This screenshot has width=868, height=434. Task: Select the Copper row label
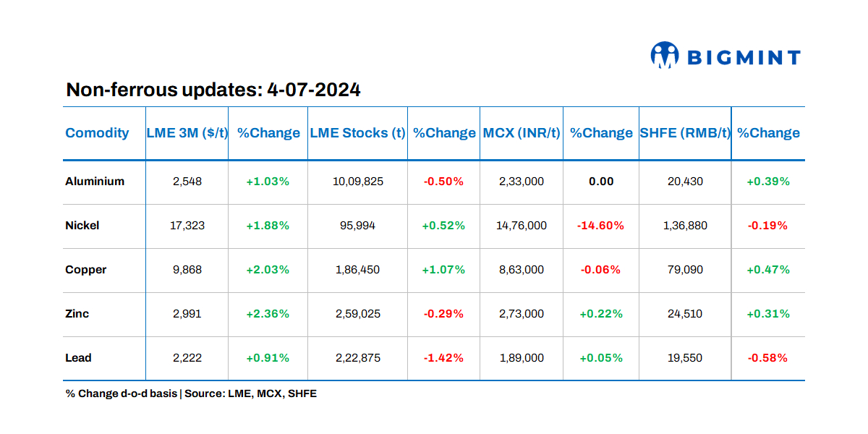point(86,270)
